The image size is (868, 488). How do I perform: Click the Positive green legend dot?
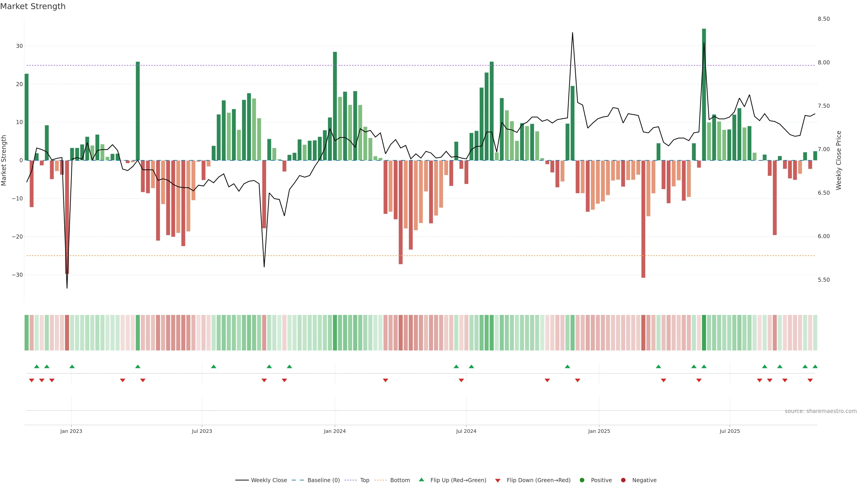pos(582,480)
